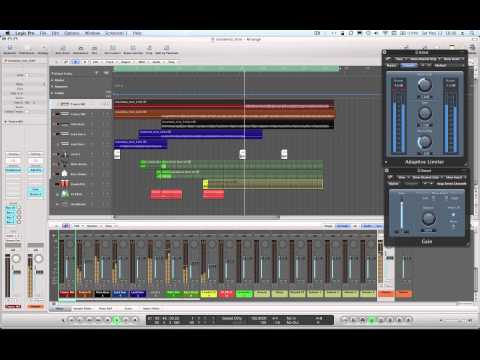Screen dimensions: 480x360
Task: Click the icon of the selected red track
Action: coord(64,104)
